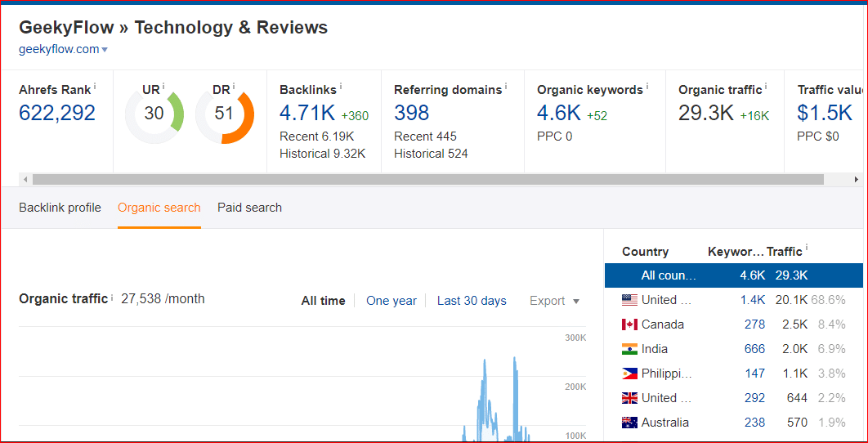Click the Referring domains info icon
This screenshot has width=868, height=443.
point(506,86)
